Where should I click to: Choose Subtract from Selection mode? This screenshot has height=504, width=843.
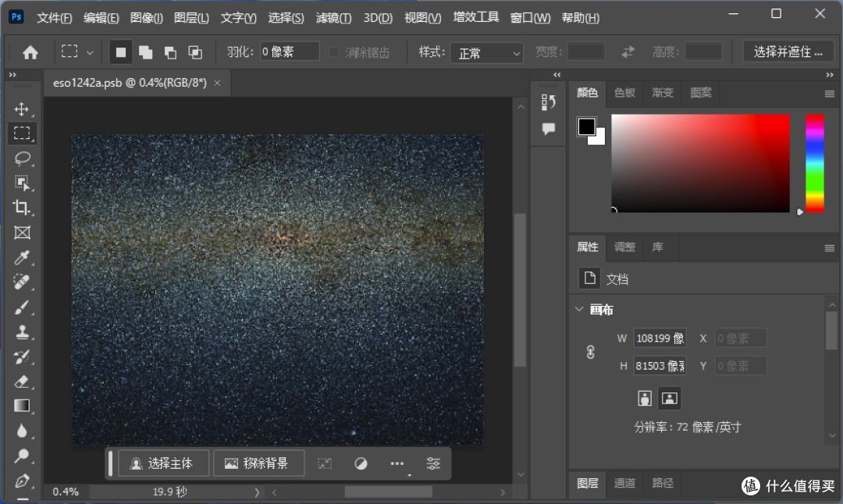[x=170, y=52]
